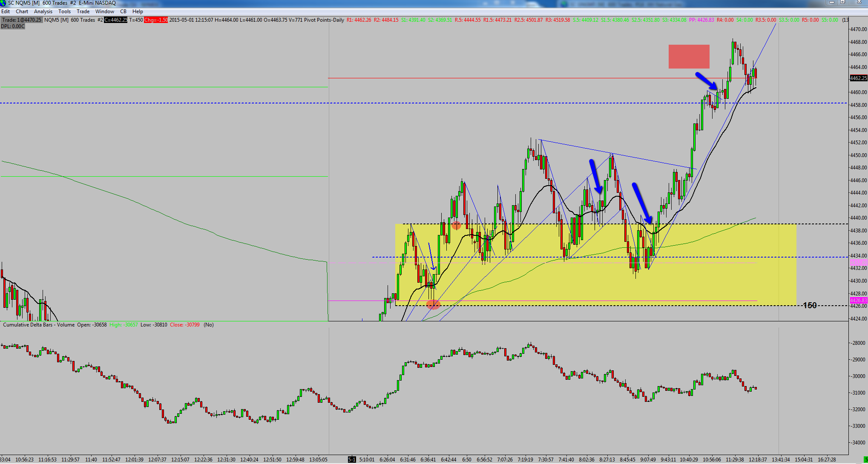Open the Edit menu
Viewport: 868px width, 464px height.
click(x=6, y=11)
